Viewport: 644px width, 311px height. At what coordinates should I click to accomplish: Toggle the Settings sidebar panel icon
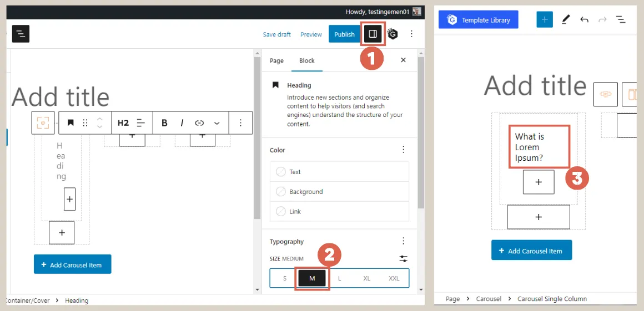[373, 34]
